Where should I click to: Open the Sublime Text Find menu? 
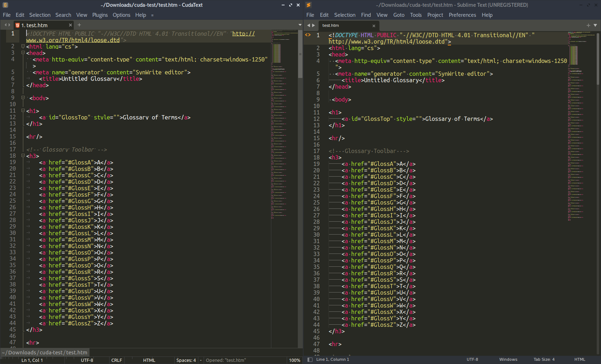(x=366, y=15)
